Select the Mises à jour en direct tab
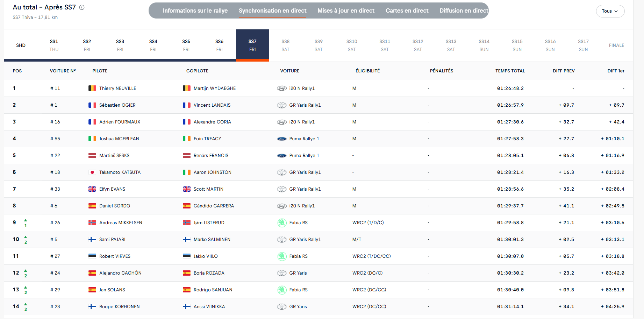 coord(346,11)
